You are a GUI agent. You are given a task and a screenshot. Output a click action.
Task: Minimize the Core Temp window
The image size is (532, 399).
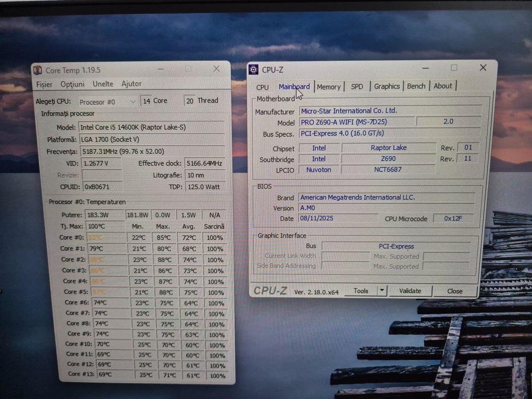coord(161,69)
